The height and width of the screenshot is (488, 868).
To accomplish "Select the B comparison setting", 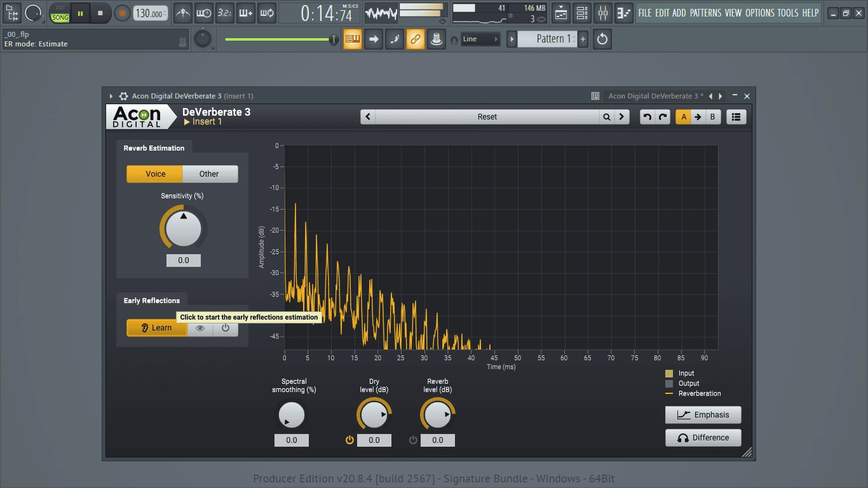I will [x=713, y=117].
